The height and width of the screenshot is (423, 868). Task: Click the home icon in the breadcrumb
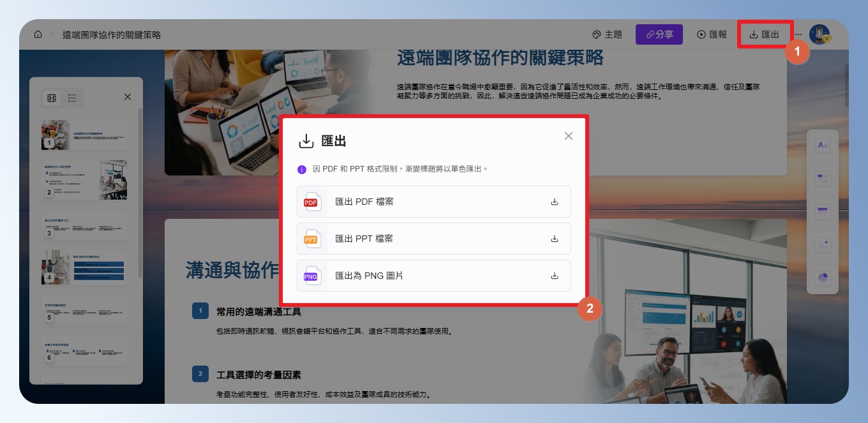(x=38, y=34)
